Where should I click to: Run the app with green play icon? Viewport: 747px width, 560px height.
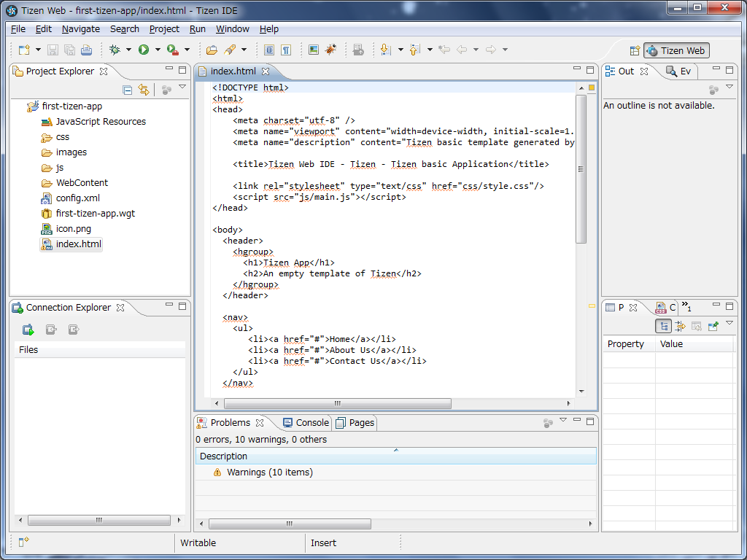pos(144,50)
